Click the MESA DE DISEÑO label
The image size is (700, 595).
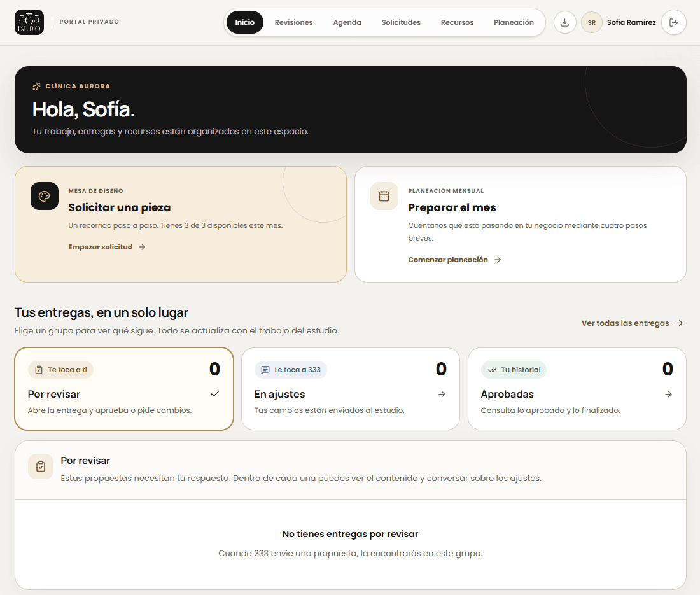click(95, 191)
